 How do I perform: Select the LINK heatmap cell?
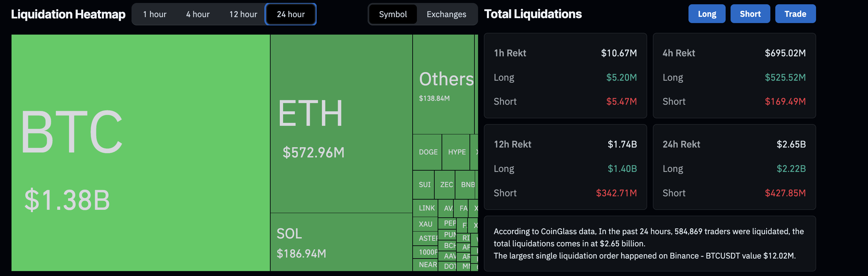click(425, 208)
